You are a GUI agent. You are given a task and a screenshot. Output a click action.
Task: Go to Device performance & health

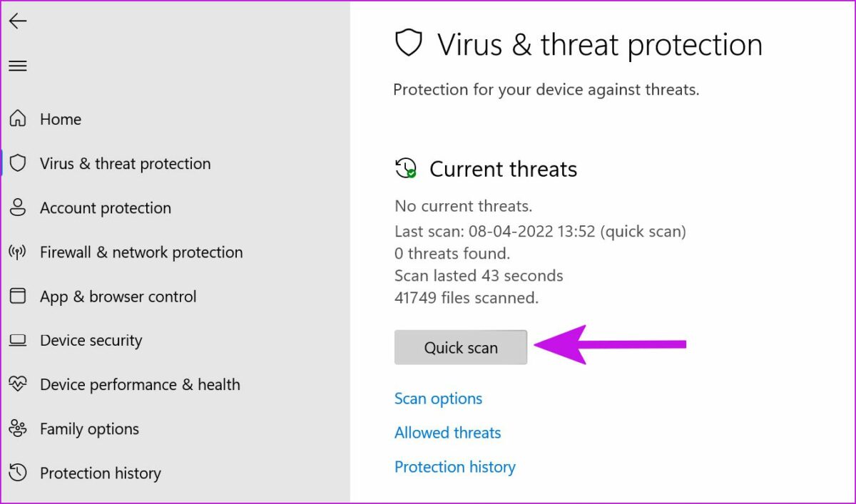click(x=140, y=384)
